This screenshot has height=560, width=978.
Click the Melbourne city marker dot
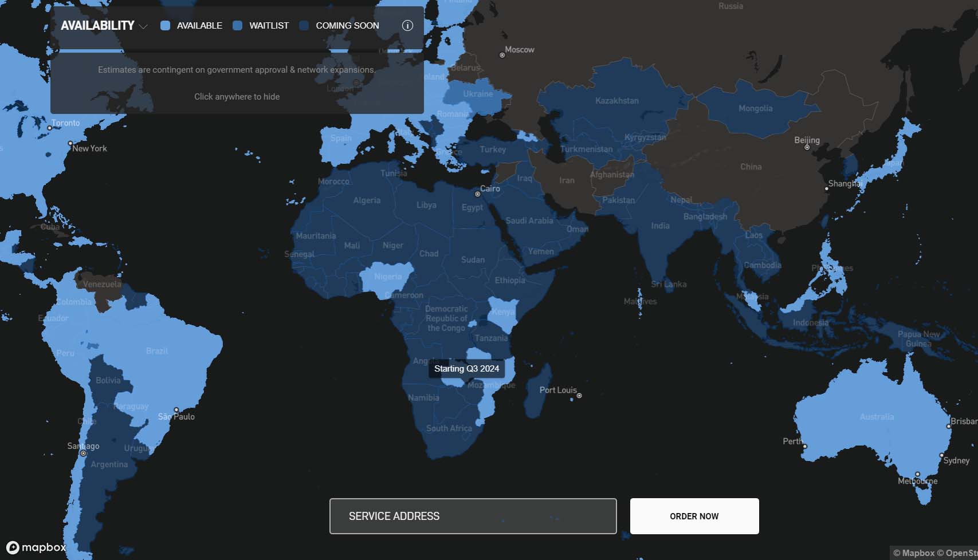coord(917,475)
